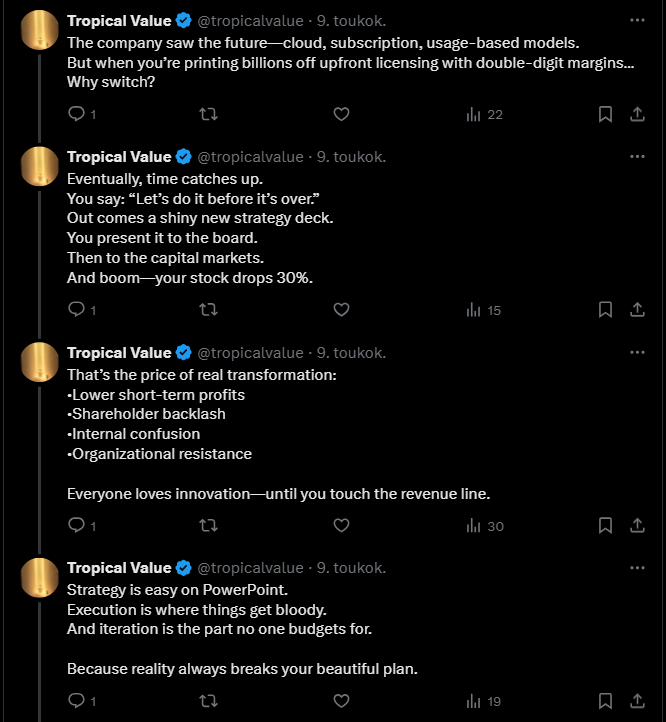Bookmark the 'stock drops 30%' tweet

coord(605,310)
